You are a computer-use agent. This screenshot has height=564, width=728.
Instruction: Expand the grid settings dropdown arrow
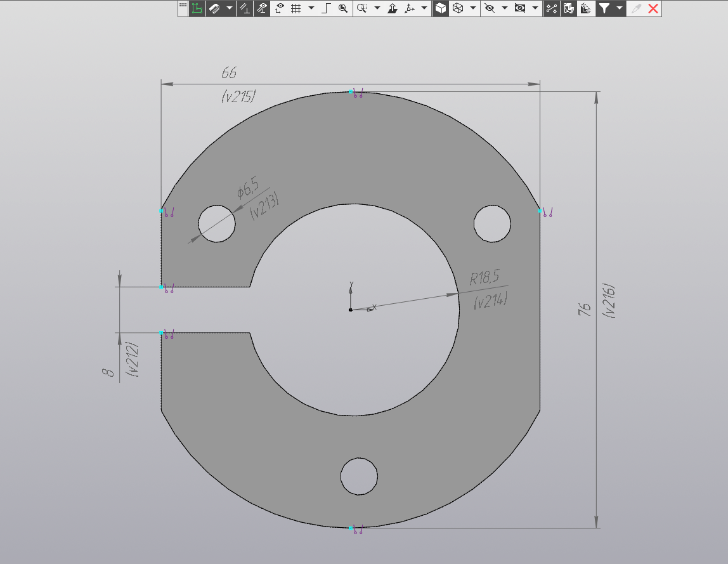tap(311, 8)
